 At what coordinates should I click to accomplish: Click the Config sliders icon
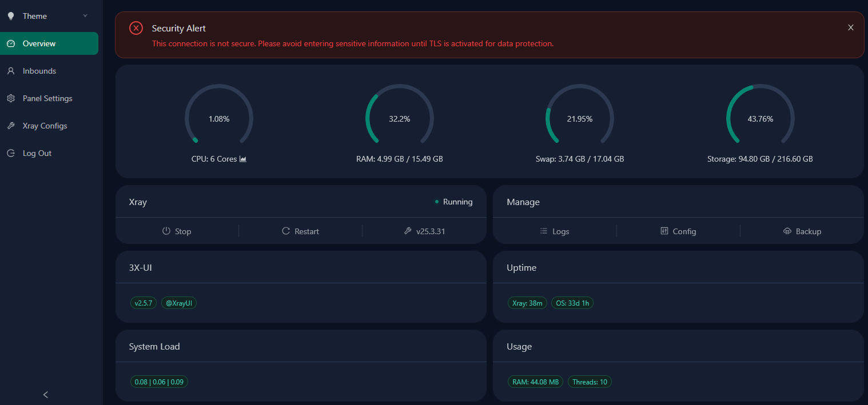point(664,231)
